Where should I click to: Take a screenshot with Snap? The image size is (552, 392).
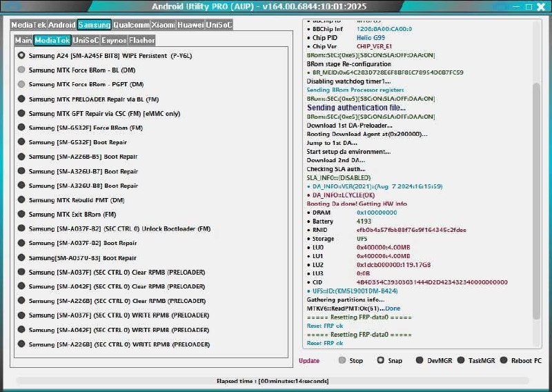point(390,360)
